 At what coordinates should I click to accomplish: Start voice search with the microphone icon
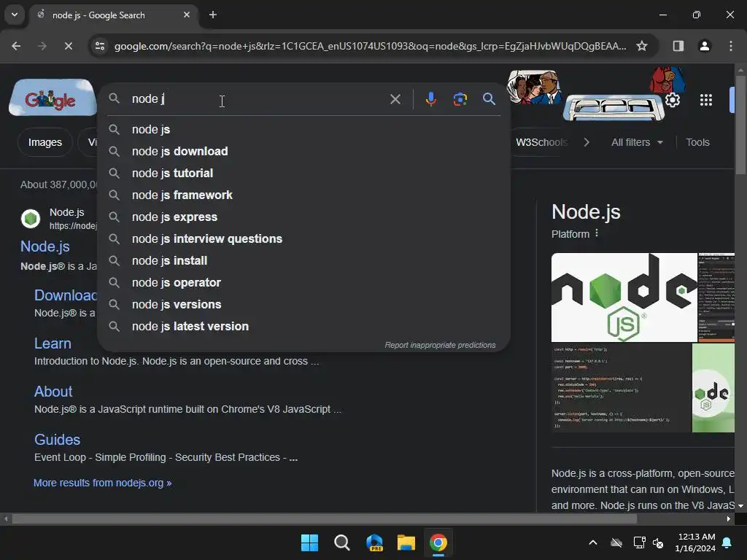430,99
